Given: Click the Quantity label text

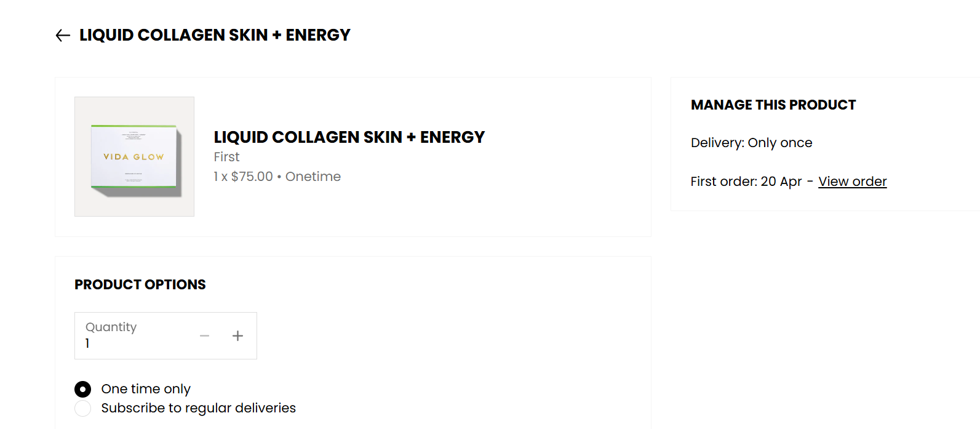Looking at the screenshot, I should click(111, 327).
